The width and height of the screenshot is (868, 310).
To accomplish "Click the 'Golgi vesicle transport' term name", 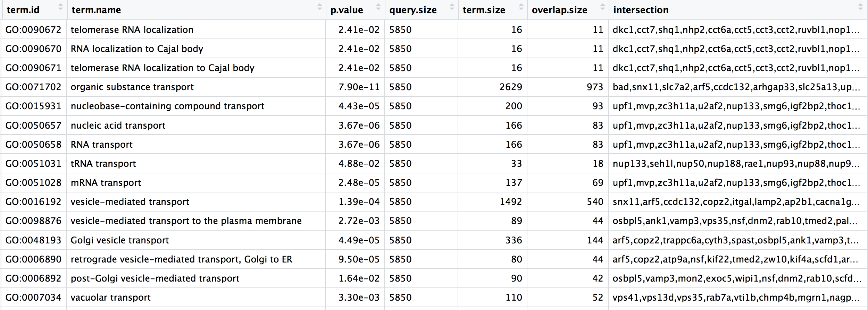I will [x=120, y=240].
